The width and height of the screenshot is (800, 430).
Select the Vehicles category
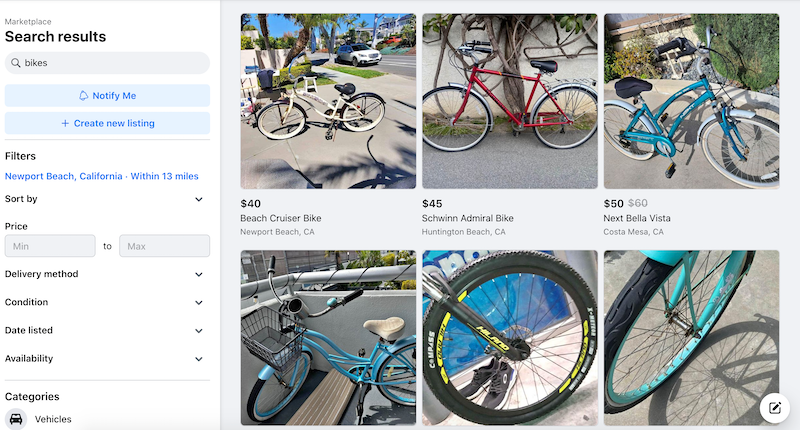53,419
